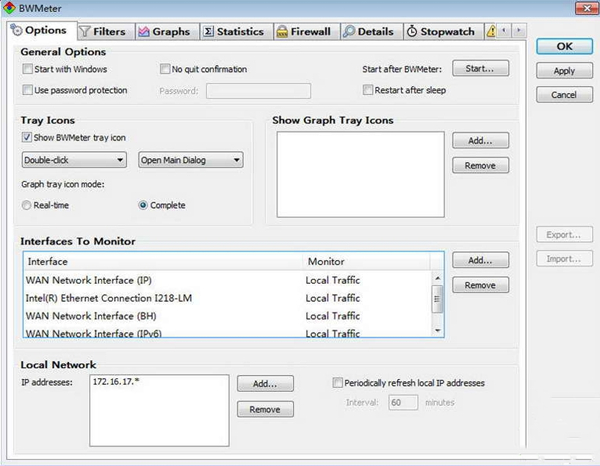600x466 pixels.
Task: Expand the Open Main Dialog dropdown
Action: click(191, 160)
